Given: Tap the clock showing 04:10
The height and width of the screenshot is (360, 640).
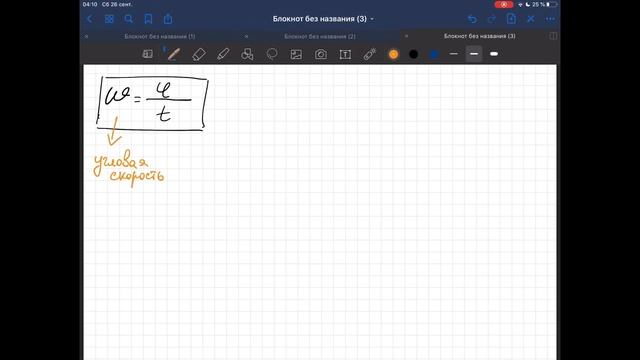Looking at the screenshot, I should tap(90, 4).
